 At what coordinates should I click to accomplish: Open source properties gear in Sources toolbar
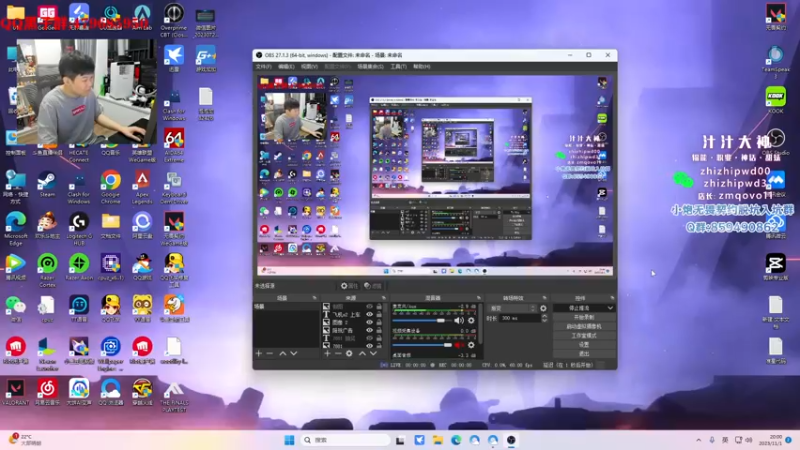(x=349, y=353)
